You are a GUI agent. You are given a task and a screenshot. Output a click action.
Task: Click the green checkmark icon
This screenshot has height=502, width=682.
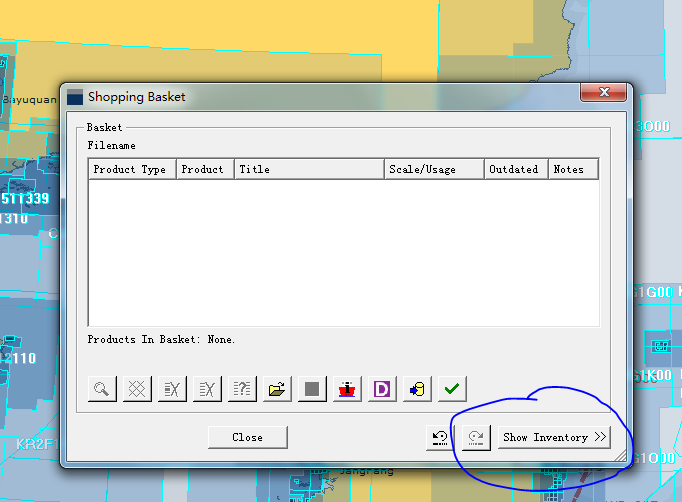tap(452, 389)
